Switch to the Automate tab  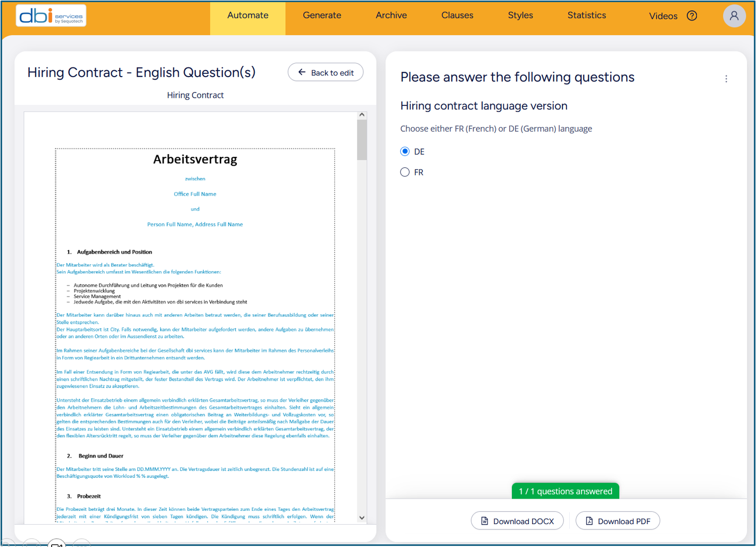(x=247, y=15)
